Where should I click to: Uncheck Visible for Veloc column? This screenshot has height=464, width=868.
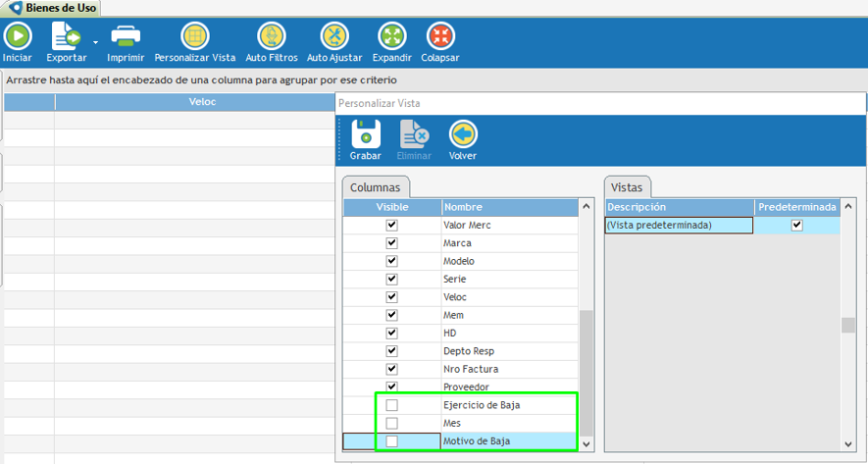click(392, 297)
